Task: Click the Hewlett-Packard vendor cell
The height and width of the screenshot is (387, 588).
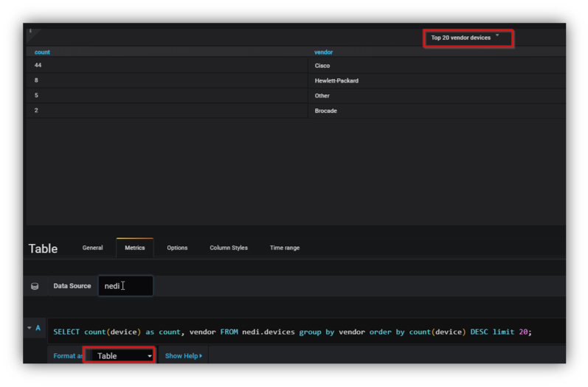Action: [x=336, y=80]
